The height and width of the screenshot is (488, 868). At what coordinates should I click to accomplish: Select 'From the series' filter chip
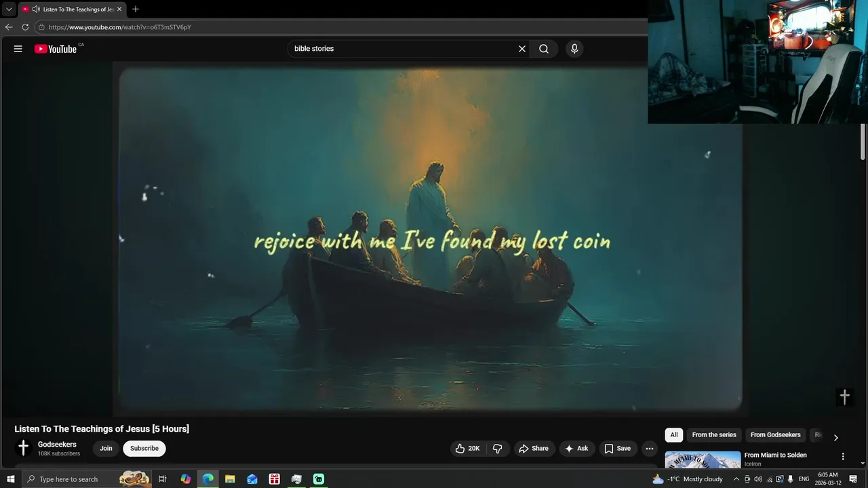[714, 435]
